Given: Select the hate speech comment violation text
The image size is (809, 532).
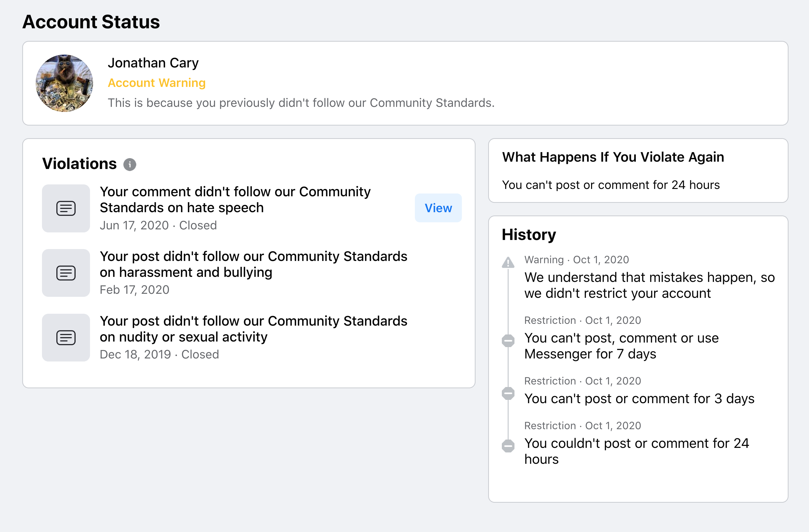Looking at the screenshot, I should coord(235,200).
